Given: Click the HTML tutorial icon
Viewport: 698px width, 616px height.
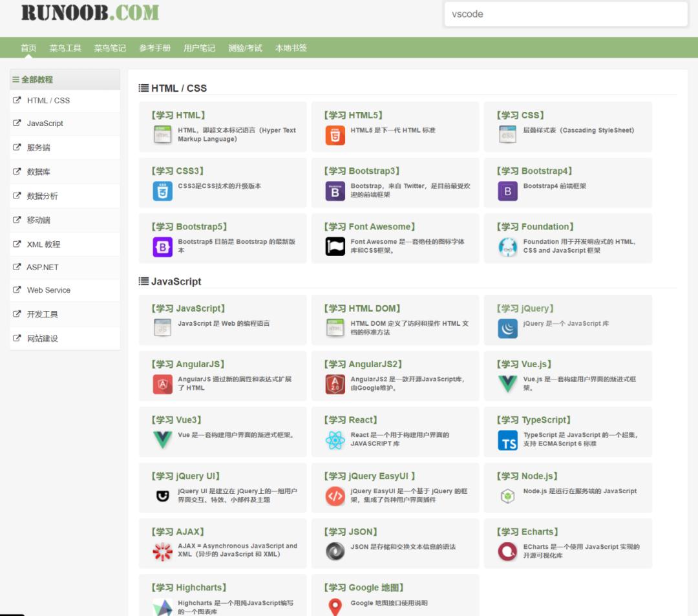Looking at the screenshot, I should coord(162,134).
